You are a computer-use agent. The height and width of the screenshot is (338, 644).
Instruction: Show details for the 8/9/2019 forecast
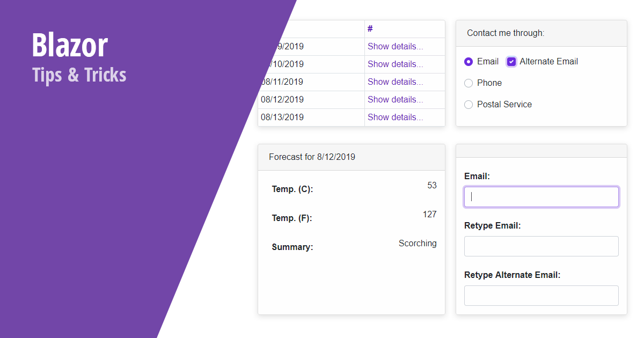coord(395,46)
